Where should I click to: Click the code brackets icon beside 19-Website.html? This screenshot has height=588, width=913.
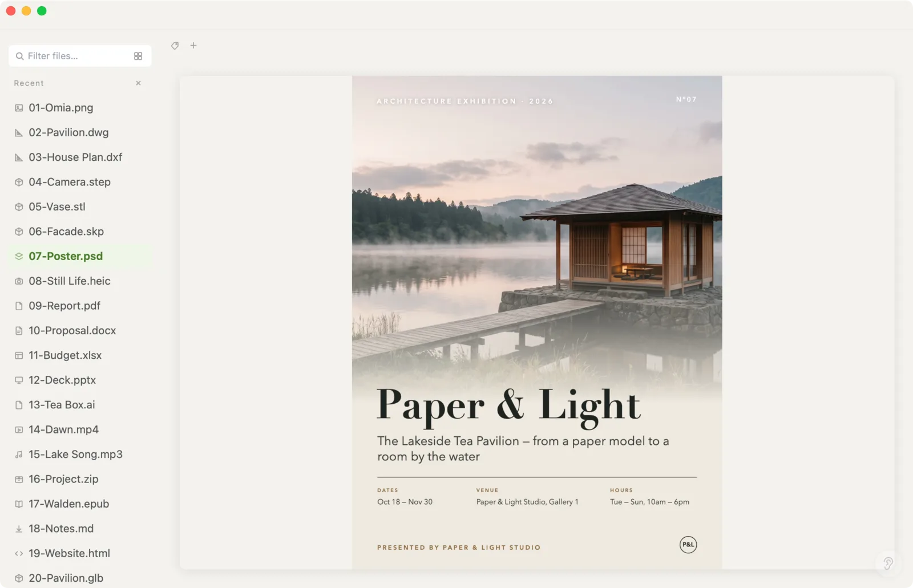pyautogui.click(x=19, y=553)
